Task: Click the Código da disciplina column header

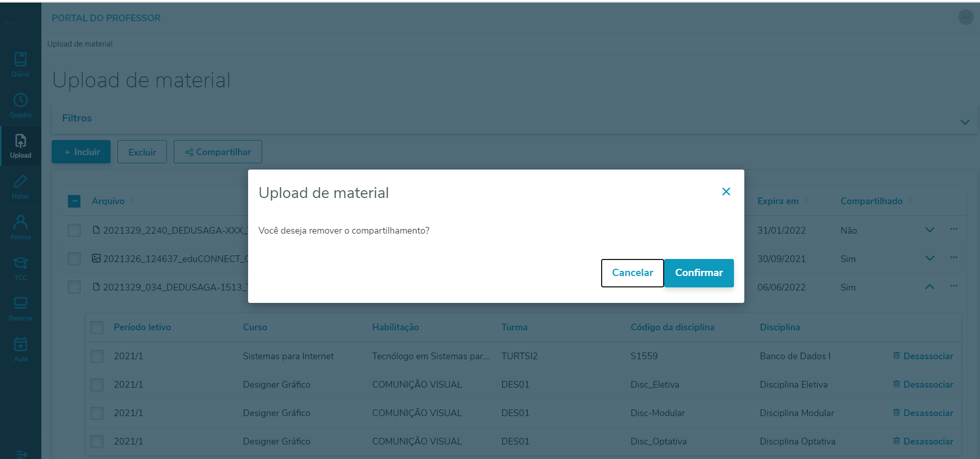Action: click(x=672, y=327)
